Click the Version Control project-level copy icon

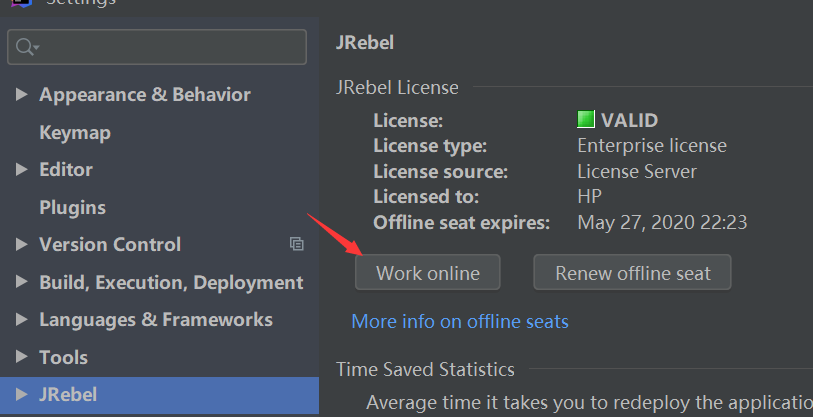point(296,244)
